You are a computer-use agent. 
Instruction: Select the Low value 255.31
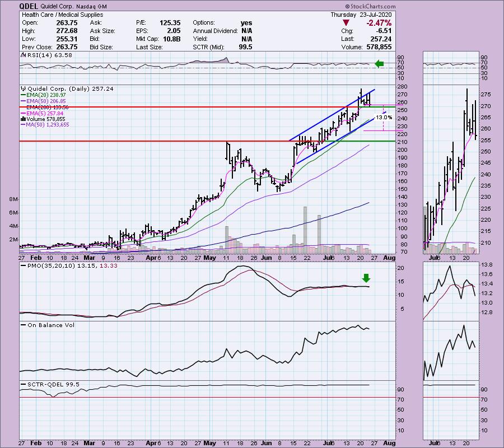pyautogui.click(x=67, y=39)
